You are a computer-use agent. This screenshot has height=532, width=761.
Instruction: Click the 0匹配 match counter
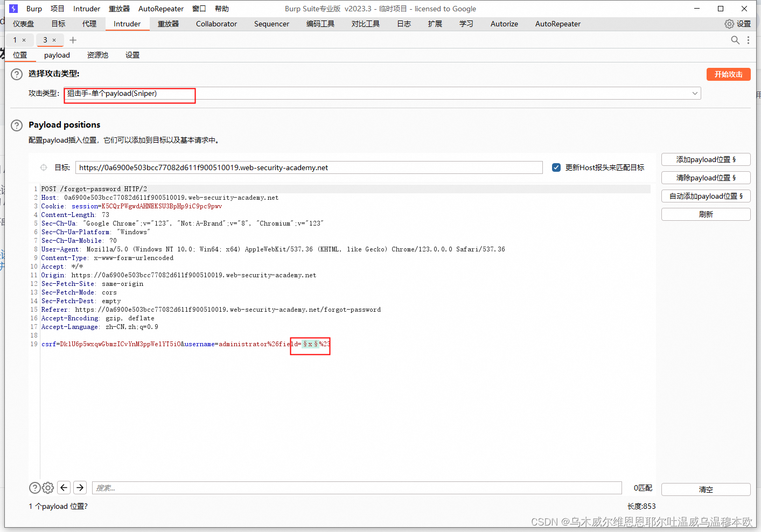pos(643,488)
